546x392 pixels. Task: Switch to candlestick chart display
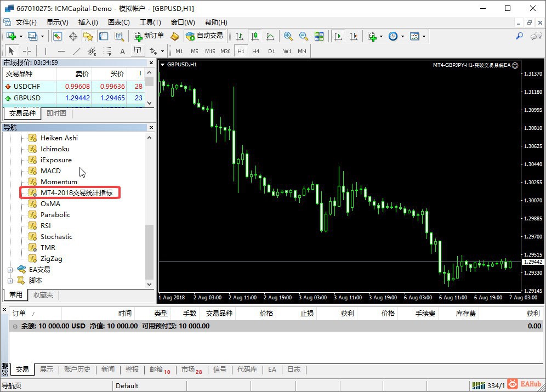255,36
